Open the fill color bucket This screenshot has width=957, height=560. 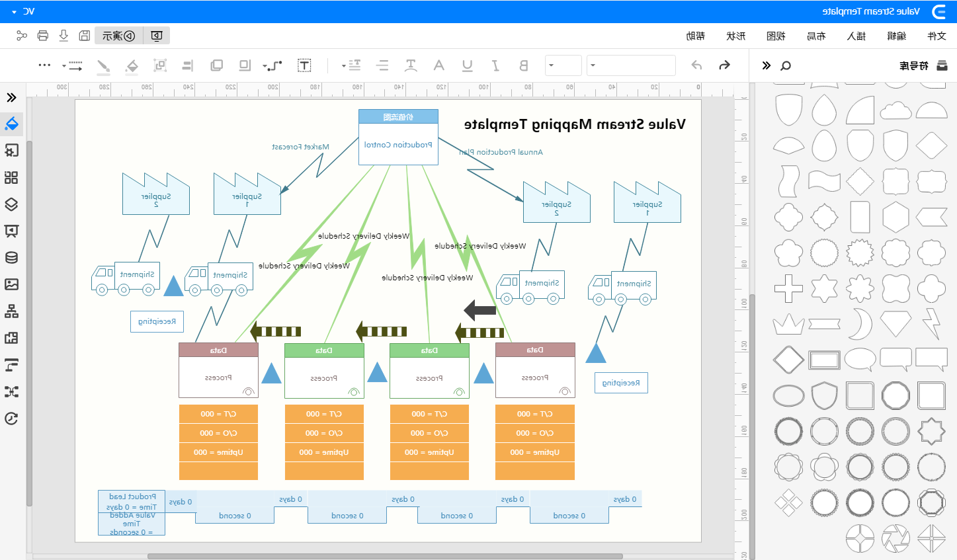(x=132, y=65)
